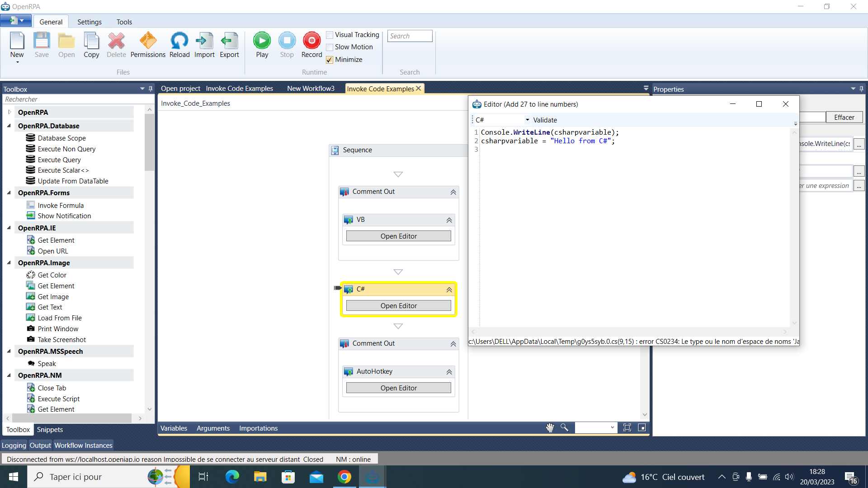Switch to the Settings ribbon tab
The image size is (868, 488).
[x=89, y=22]
